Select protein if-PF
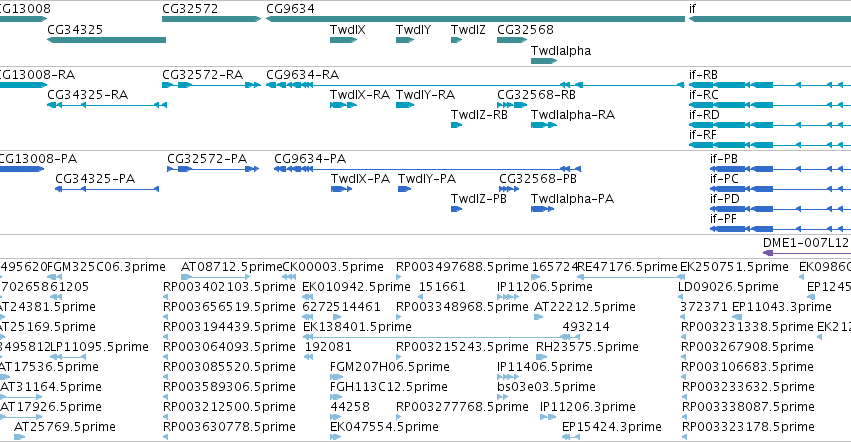The height and width of the screenshot is (442, 851). click(x=723, y=219)
